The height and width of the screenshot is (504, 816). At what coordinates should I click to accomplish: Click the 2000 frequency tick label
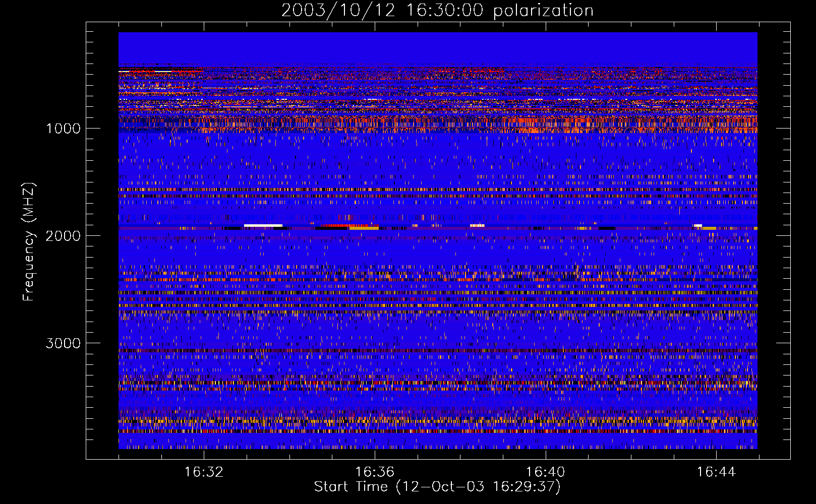point(63,236)
